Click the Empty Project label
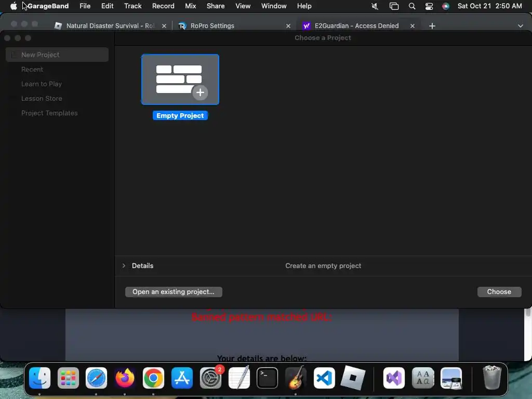 point(180,116)
